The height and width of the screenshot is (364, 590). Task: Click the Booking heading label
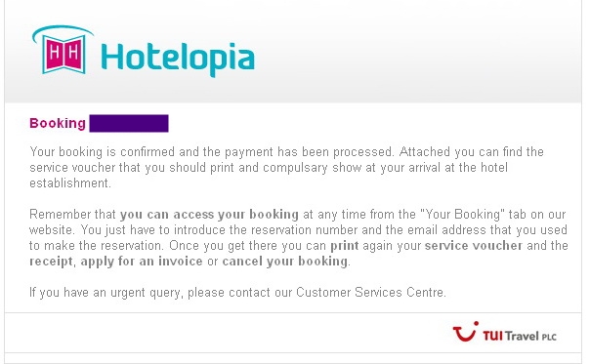coord(58,123)
